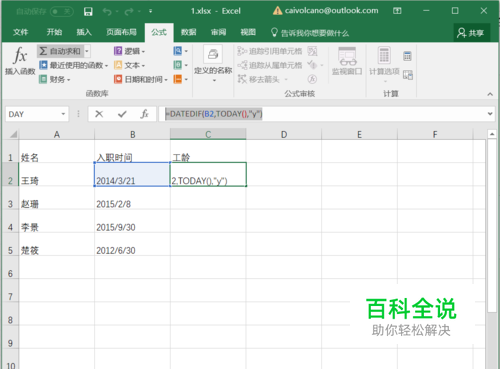The height and width of the screenshot is (369, 500).
Task: Click Calculate Now icon
Action: (x=407, y=56)
